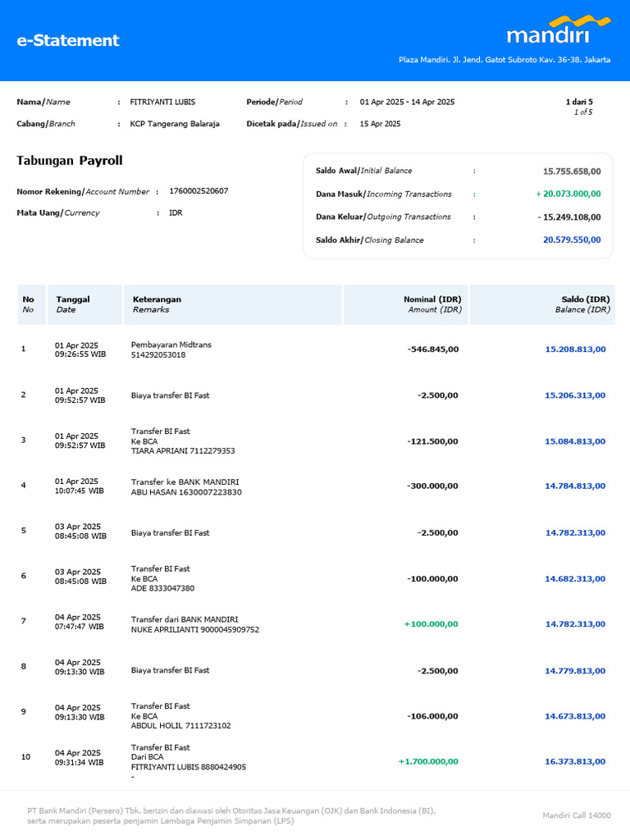Viewport: 630px width, 840px height.
Task: Select the amount -100.000,00
Action: 433,578
